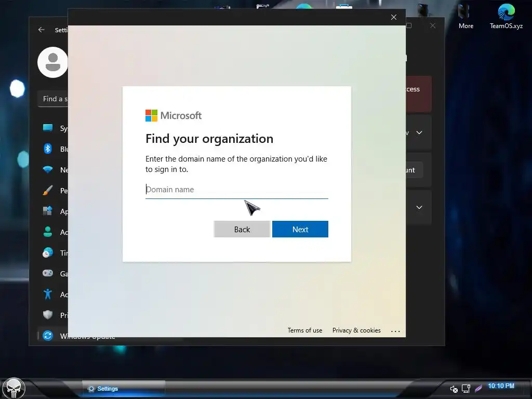The image size is (532, 399).
Task: Click the muted volume tray icon
Action: coord(454,389)
